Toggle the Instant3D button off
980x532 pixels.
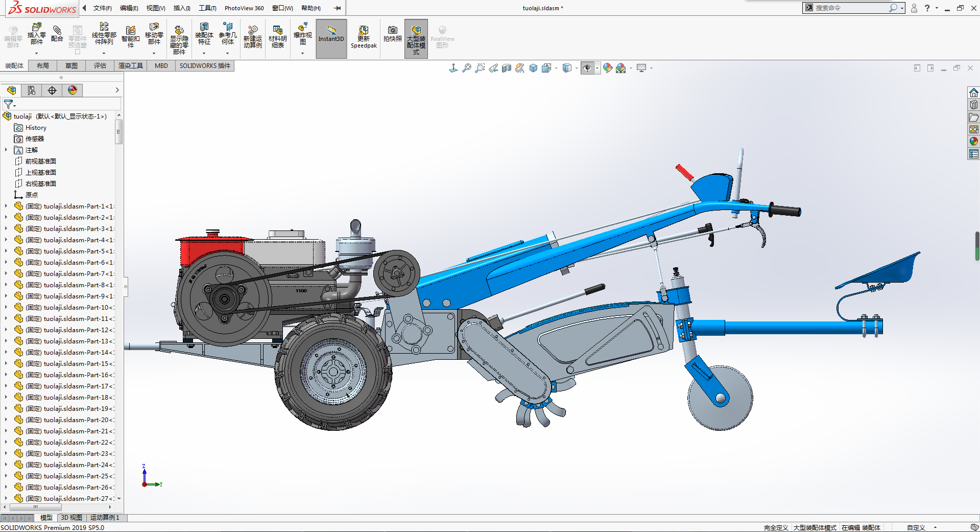pos(331,38)
